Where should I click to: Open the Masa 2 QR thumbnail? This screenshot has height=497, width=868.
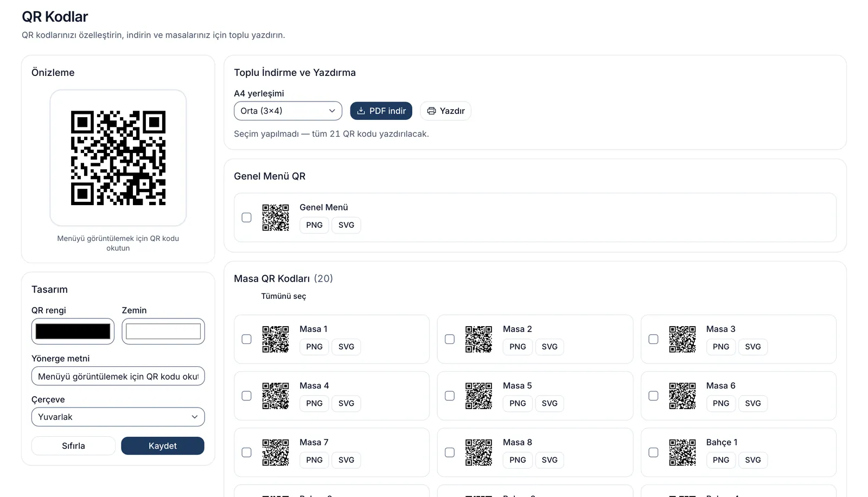point(479,339)
